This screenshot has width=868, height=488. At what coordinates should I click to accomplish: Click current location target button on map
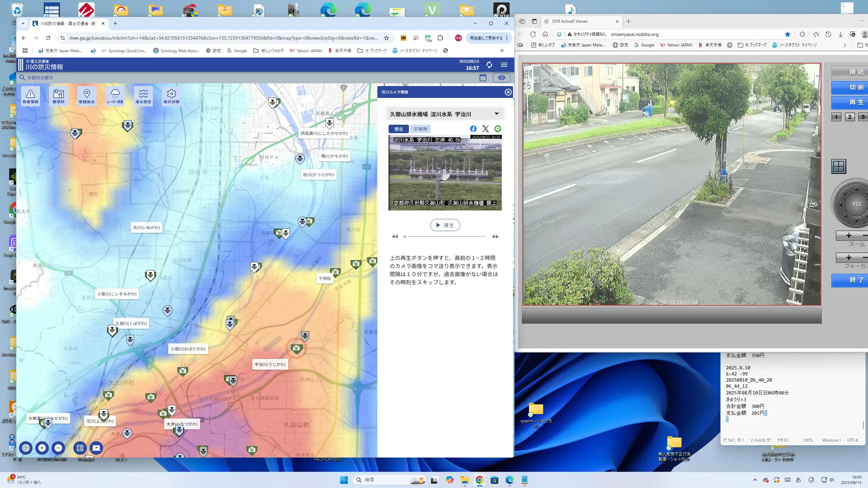click(26, 448)
